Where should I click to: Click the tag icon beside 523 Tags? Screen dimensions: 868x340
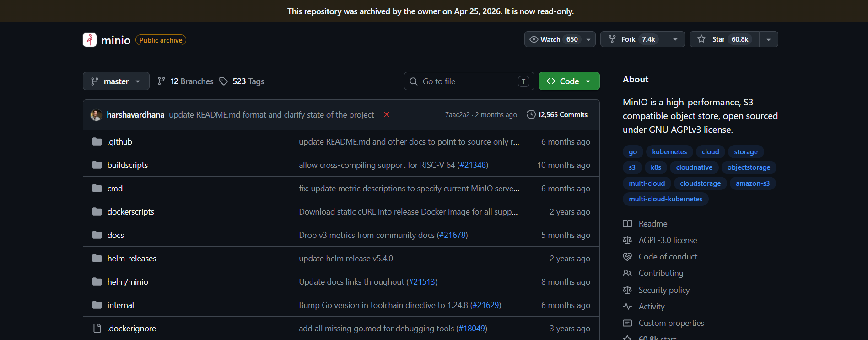tap(223, 81)
